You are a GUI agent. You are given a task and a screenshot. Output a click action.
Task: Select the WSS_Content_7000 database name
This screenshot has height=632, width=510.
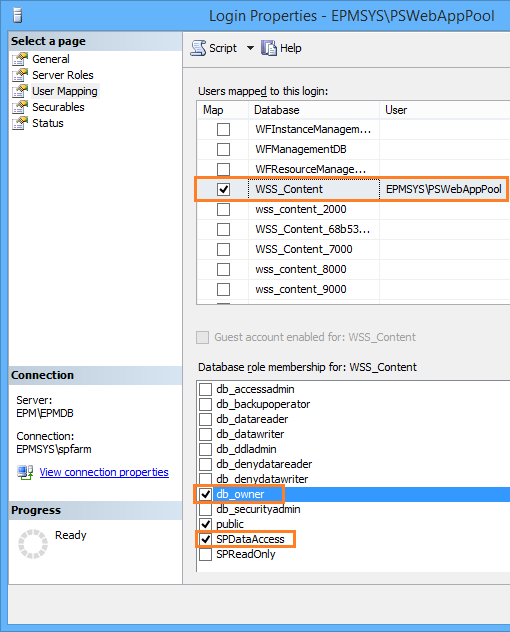point(304,249)
